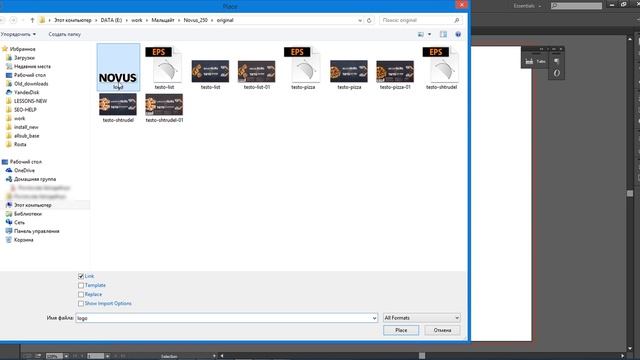
Task: Open LESSONS-NEW folder in sidebar
Action: [x=30, y=101]
